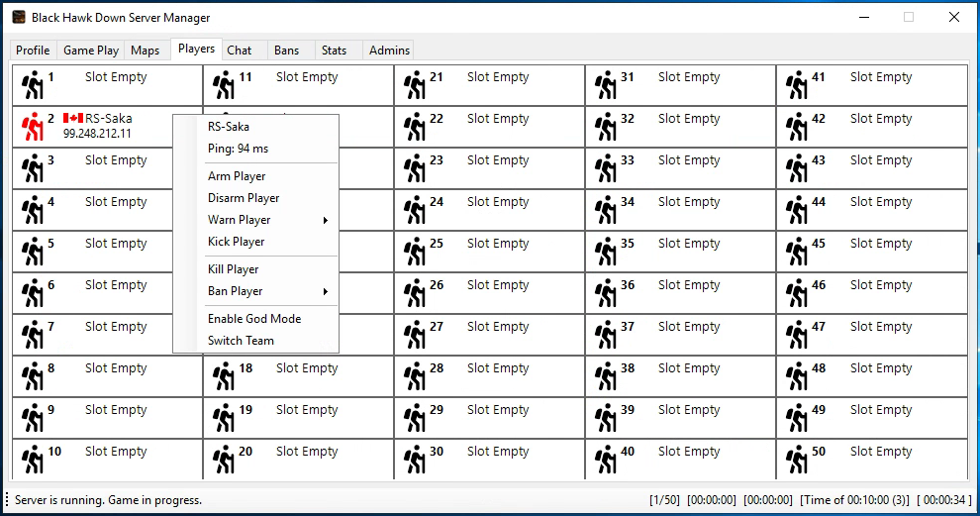
Task: Click the soldier icon in slot 27
Action: click(415, 335)
